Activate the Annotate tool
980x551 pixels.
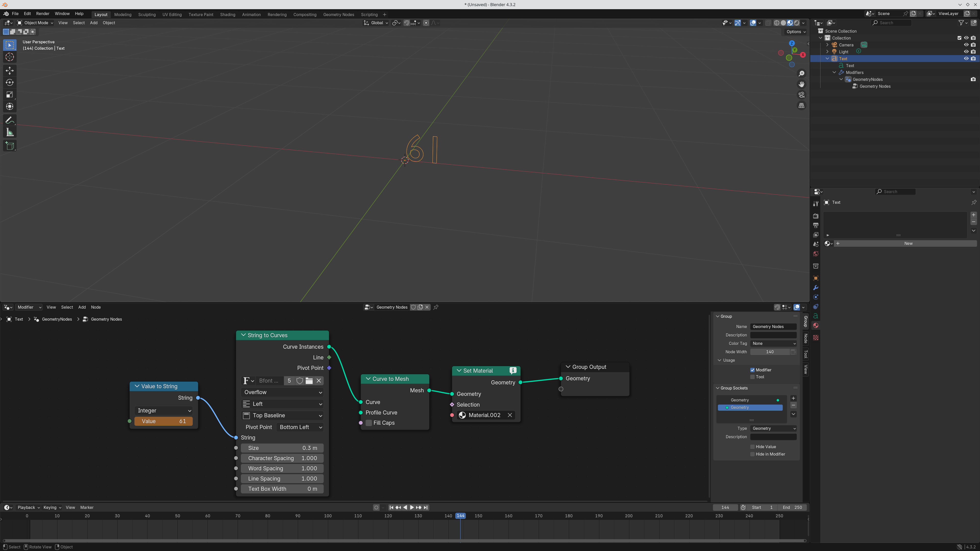[9, 120]
